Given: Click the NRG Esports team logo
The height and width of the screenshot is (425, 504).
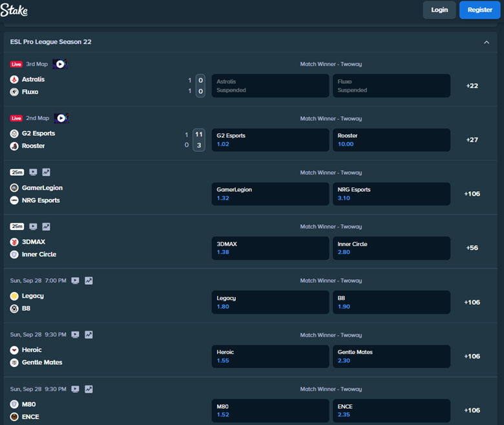Looking at the screenshot, I should point(14,200).
